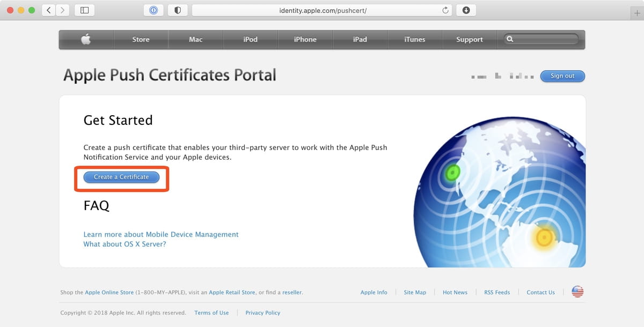Screen dimensions: 644x327
Task: Open Privacy Policy link
Action: [x=263, y=313]
